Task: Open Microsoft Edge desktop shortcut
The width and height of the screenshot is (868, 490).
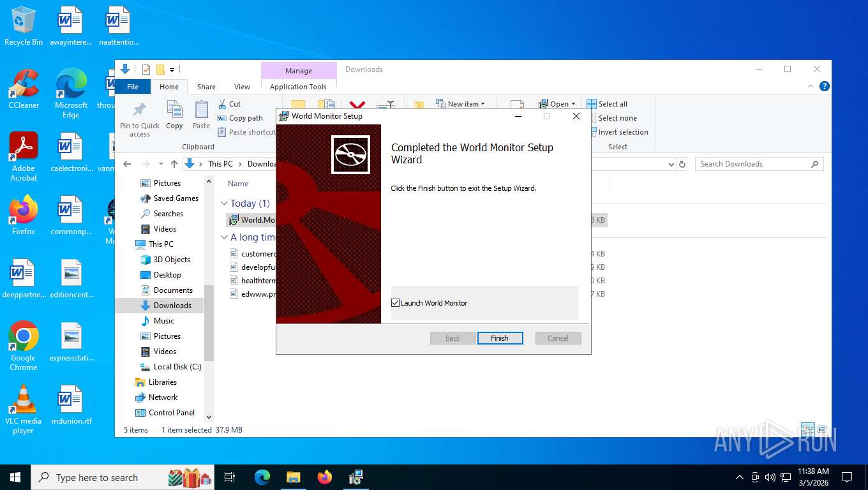Action: click(71, 94)
